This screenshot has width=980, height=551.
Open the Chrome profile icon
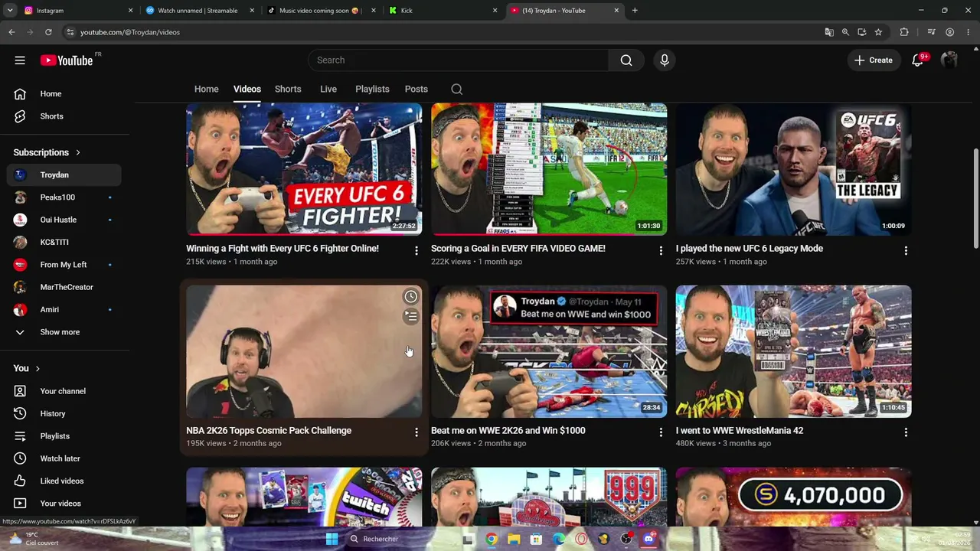pyautogui.click(x=950, y=32)
